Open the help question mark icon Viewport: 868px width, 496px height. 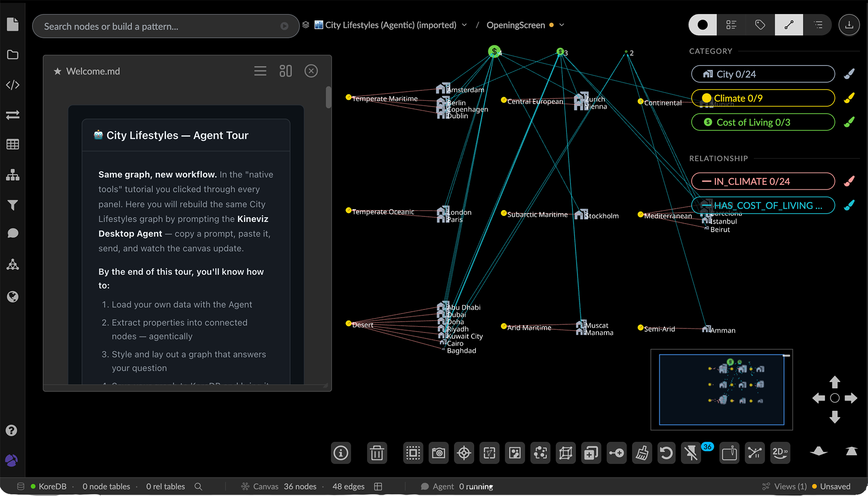[x=11, y=430]
